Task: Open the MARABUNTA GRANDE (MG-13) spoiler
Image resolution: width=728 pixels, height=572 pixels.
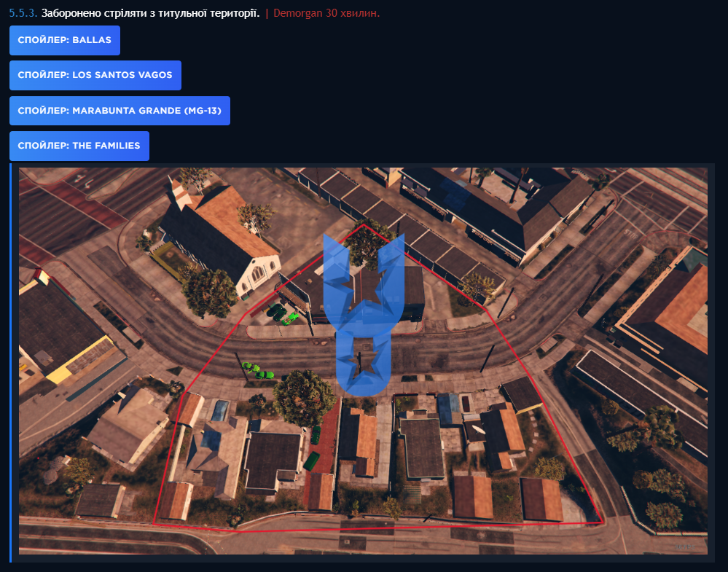Action: click(x=120, y=111)
